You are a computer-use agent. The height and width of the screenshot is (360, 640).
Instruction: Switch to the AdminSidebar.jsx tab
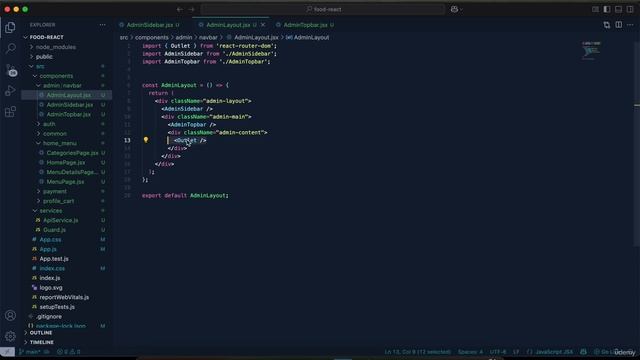click(x=149, y=25)
